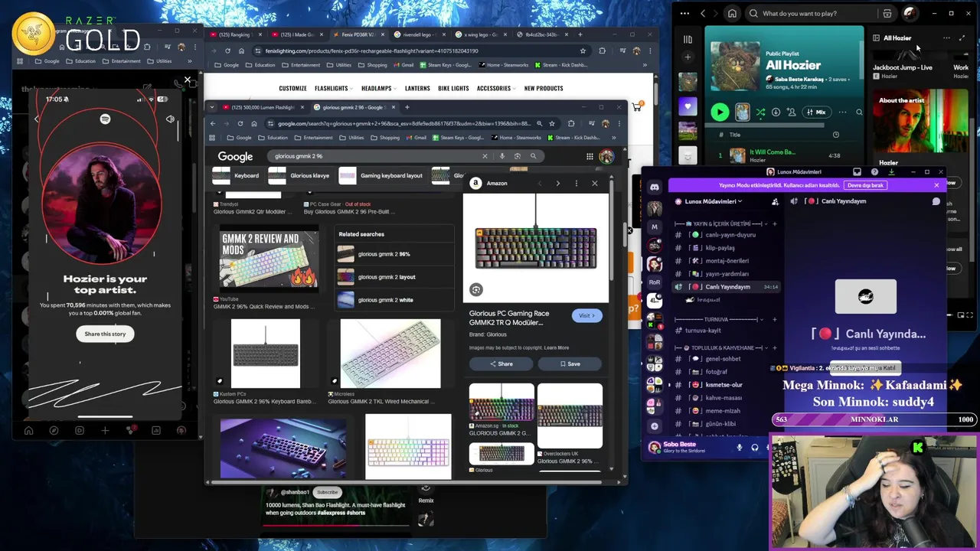
Task: Open Discord inbox icon in title bar
Action: pyautogui.click(x=857, y=172)
